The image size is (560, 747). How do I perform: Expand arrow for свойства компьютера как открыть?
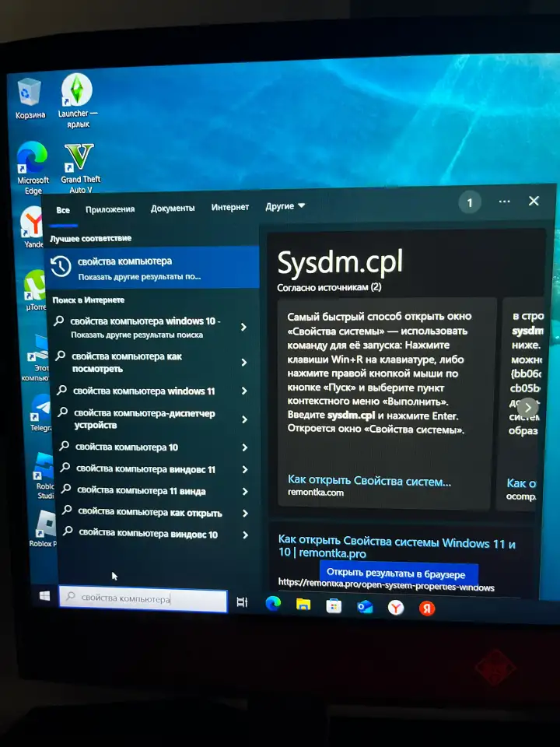[246, 513]
